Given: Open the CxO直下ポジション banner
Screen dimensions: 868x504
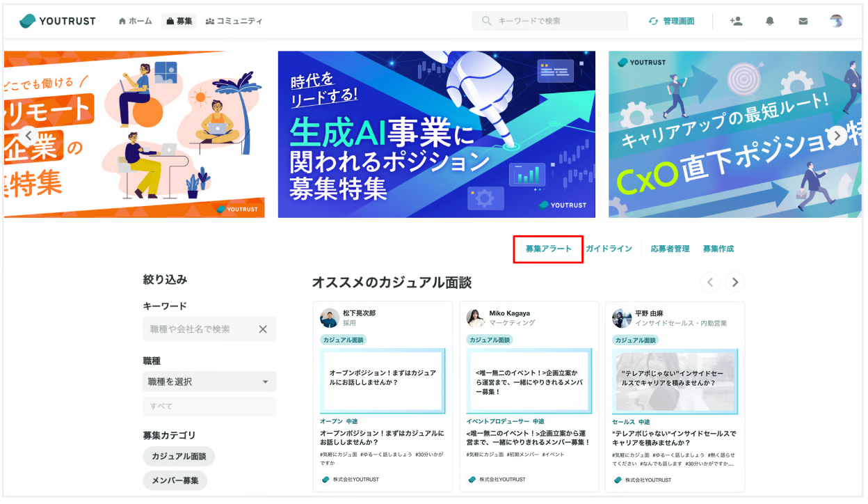Looking at the screenshot, I should [x=735, y=134].
